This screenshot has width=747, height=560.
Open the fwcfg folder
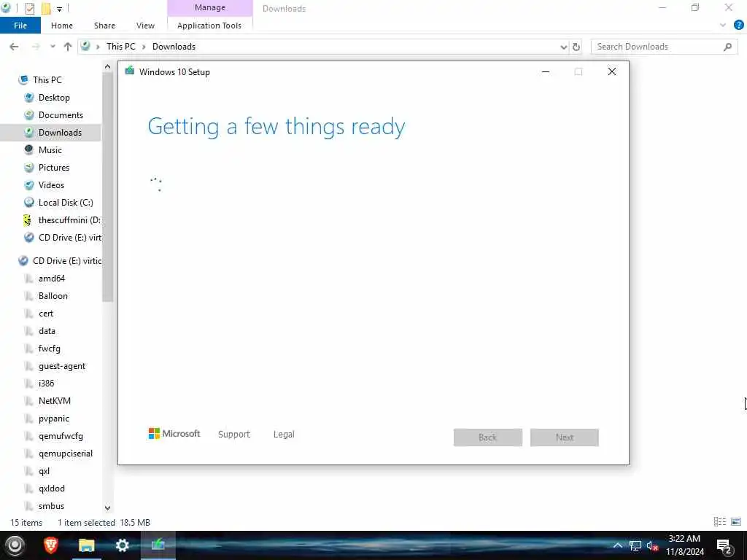click(49, 349)
